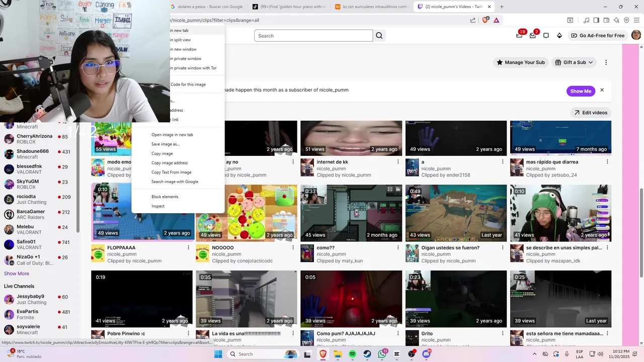Open Twitch notifications with 28 badge
The image size is (644, 362).
pos(519,35)
